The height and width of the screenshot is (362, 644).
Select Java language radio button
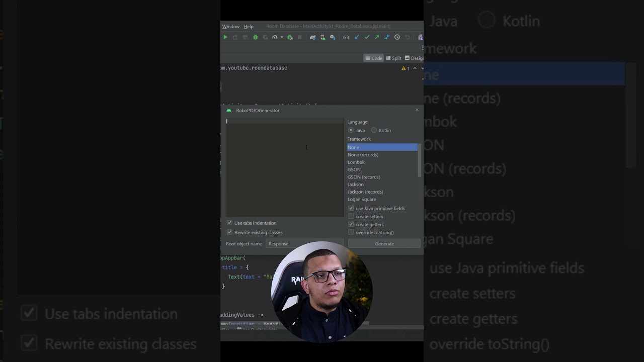[x=351, y=130]
